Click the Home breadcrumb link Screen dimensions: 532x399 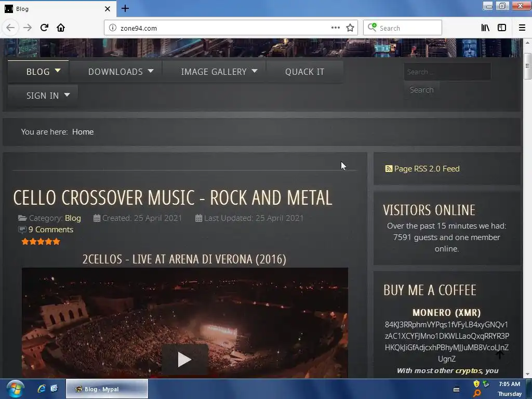83,131
